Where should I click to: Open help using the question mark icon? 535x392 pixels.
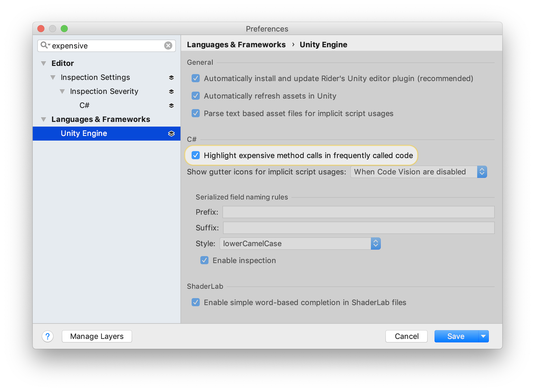48,336
